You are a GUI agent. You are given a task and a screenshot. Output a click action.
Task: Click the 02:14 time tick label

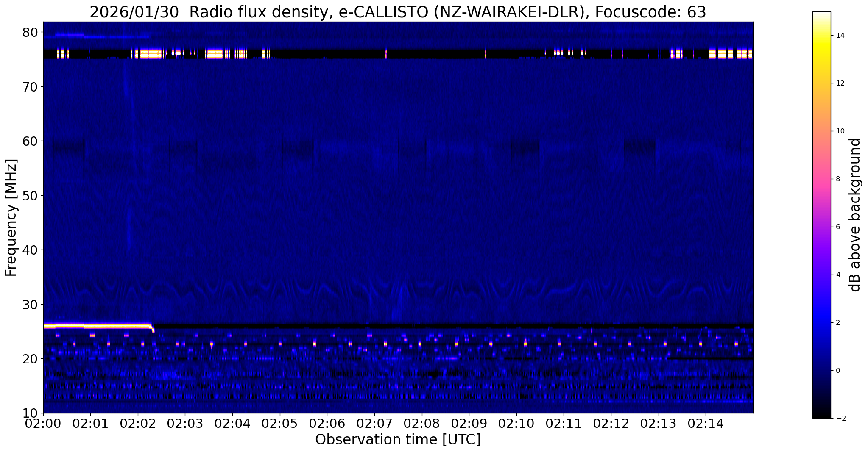706,423
